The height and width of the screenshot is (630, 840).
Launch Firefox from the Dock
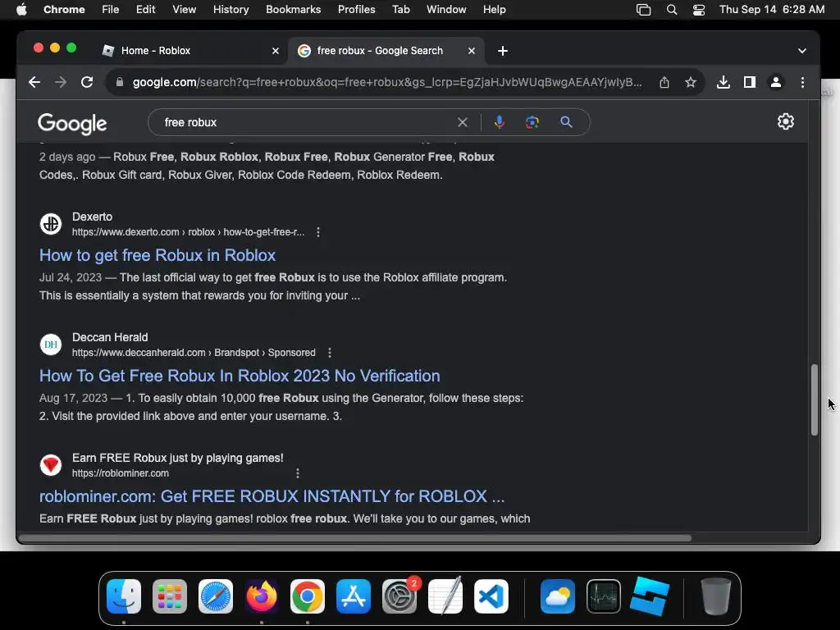coord(262,596)
